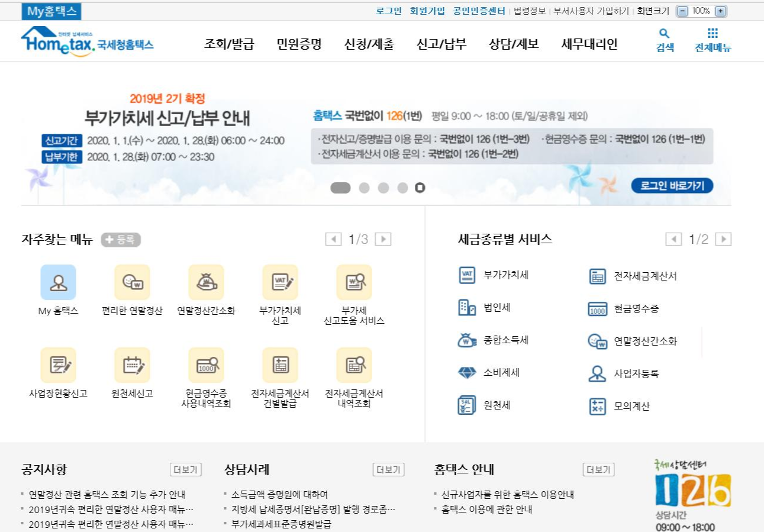Image resolution: width=764 pixels, height=532 pixels.
Task: Click the 전자세금계산서 icon in 세금종류별 서비스
Action: [597, 276]
